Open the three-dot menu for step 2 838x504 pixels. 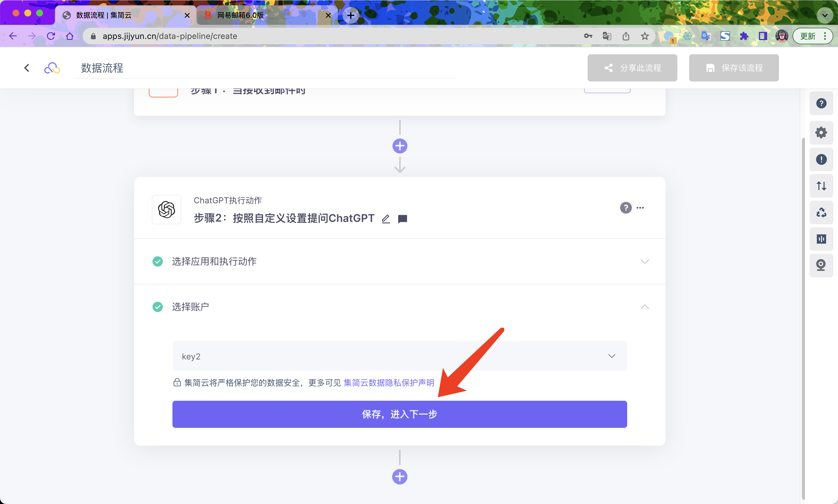tap(640, 207)
